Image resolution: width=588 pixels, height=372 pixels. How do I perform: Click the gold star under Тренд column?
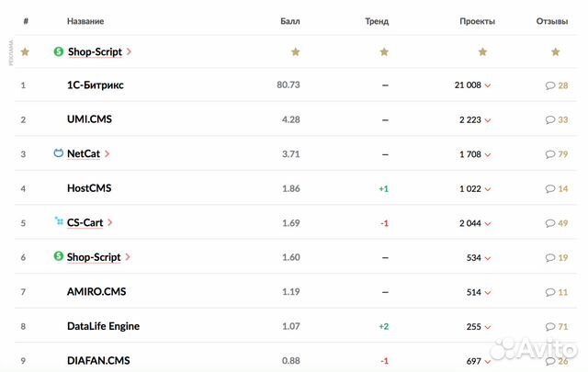click(384, 51)
